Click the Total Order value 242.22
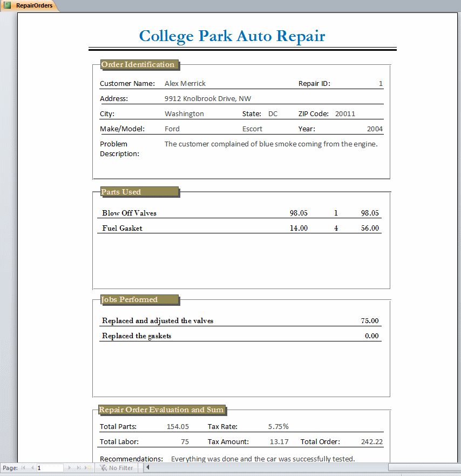Image resolution: width=461 pixels, height=476 pixels. coord(372,442)
